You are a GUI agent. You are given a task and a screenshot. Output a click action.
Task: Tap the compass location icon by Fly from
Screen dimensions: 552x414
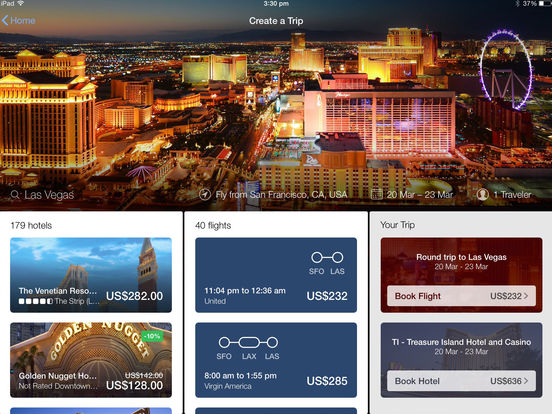[205, 194]
